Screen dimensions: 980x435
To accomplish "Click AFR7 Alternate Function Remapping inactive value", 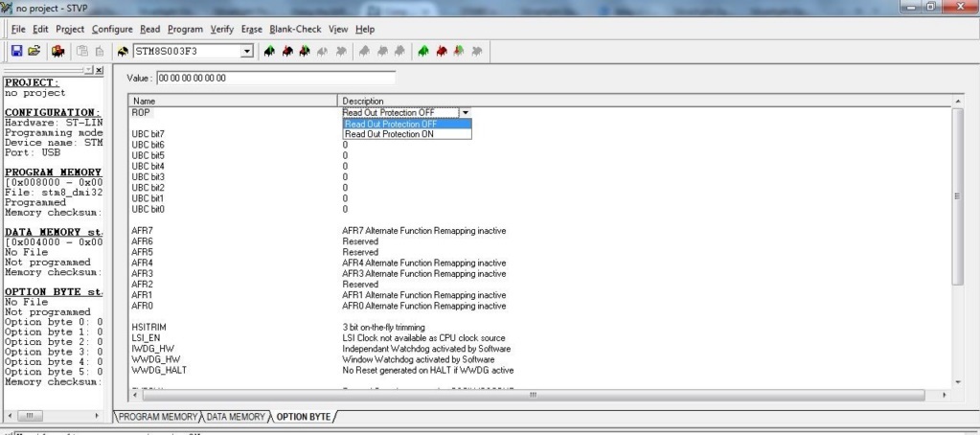I will [423, 231].
